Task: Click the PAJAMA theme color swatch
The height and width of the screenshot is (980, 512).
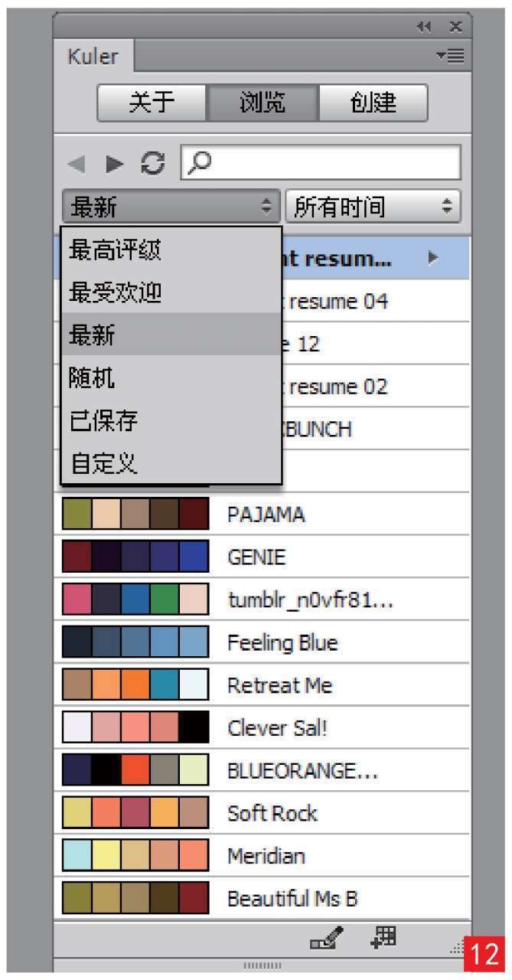Action: (135, 514)
